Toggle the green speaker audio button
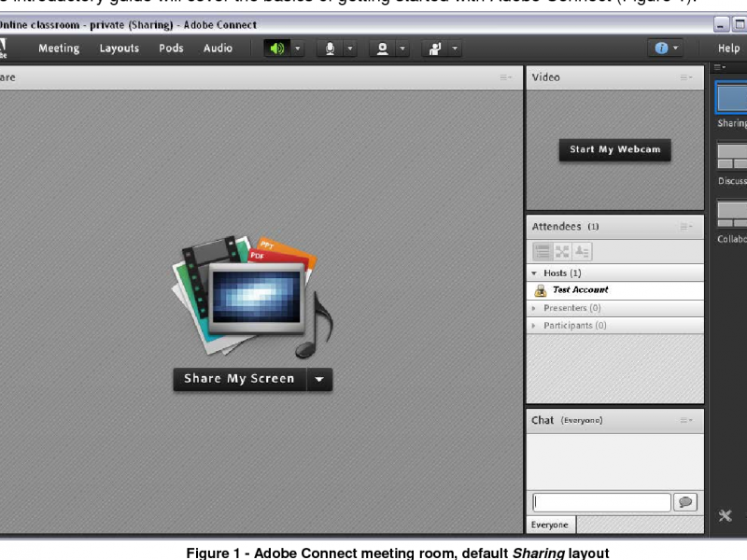 tap(276, 49)
